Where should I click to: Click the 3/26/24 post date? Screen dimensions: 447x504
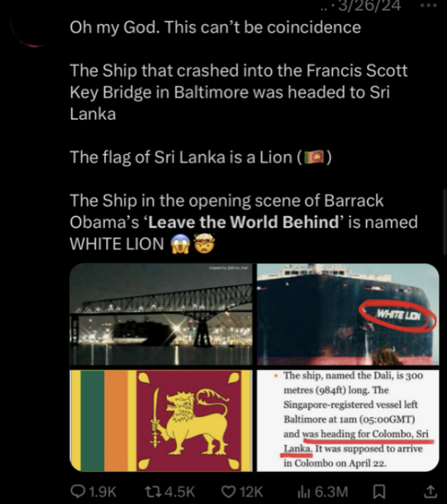tap(369, 6)
